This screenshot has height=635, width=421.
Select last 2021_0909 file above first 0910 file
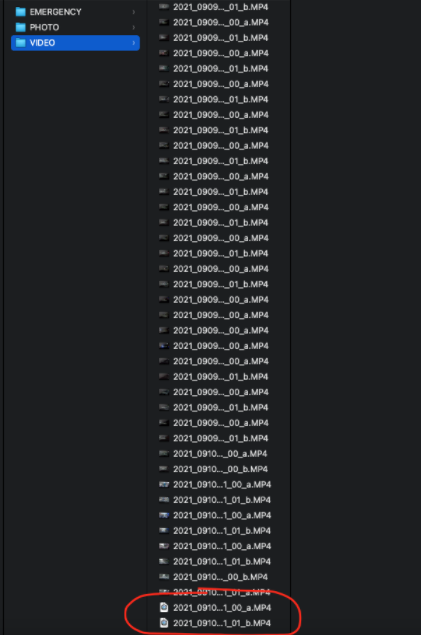click(x=221, y=438)
